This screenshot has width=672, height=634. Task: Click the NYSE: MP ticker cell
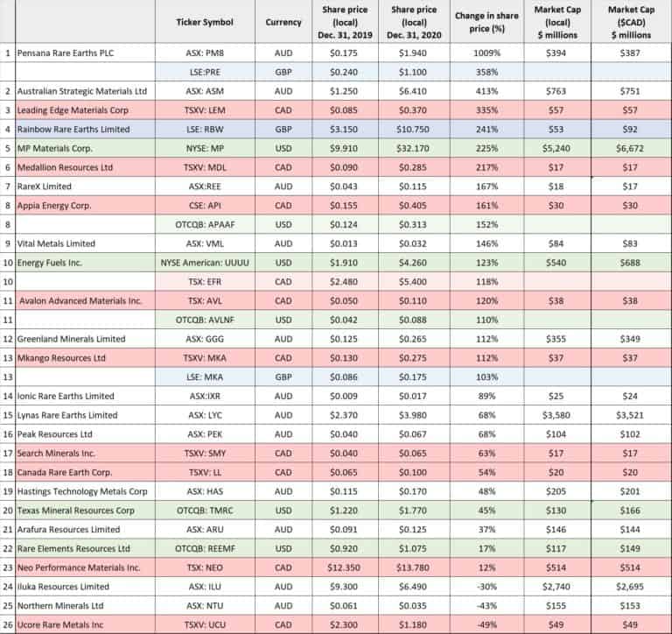205,148
